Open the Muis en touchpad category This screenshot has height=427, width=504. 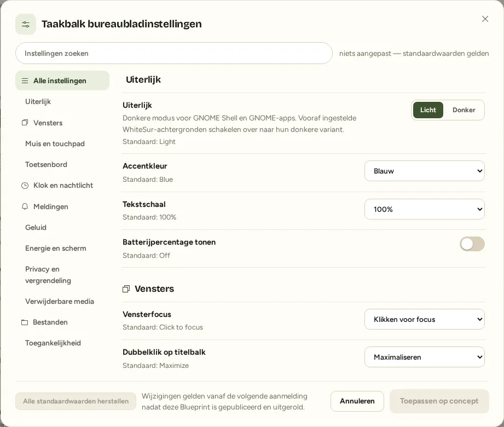55,144
